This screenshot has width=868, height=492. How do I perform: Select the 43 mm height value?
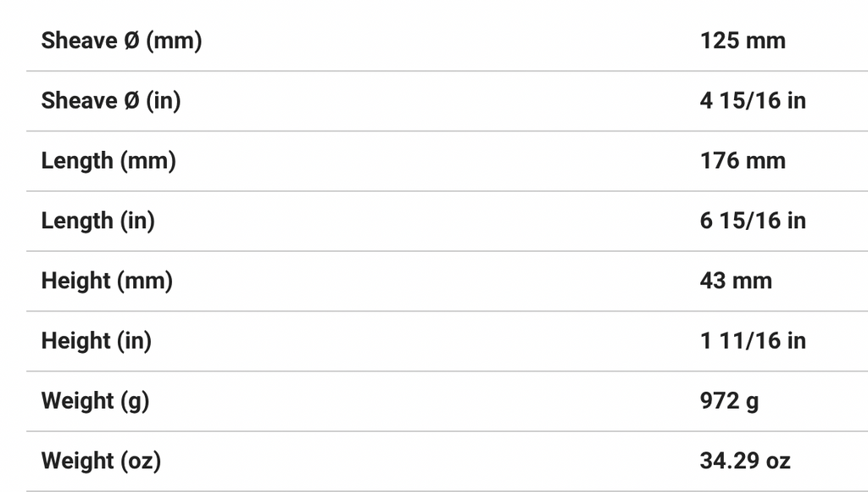point(736,281)
